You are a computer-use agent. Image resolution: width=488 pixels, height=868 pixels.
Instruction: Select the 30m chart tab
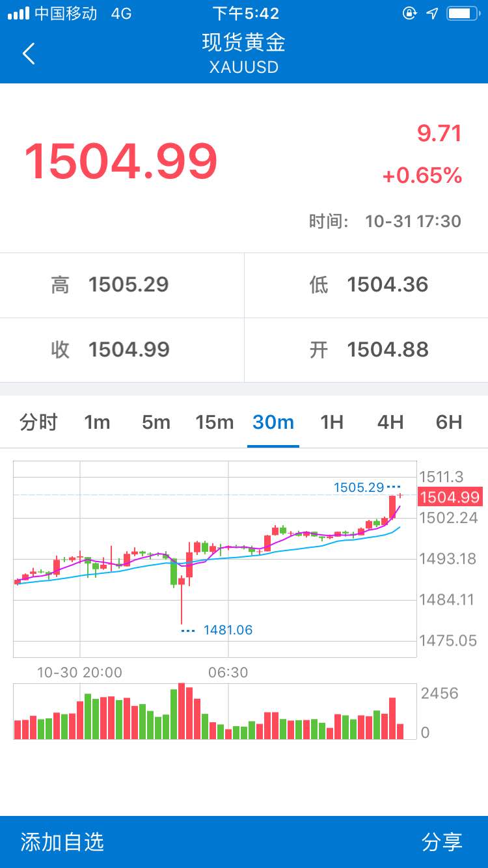pyautogui.click(x=273, y=422)
